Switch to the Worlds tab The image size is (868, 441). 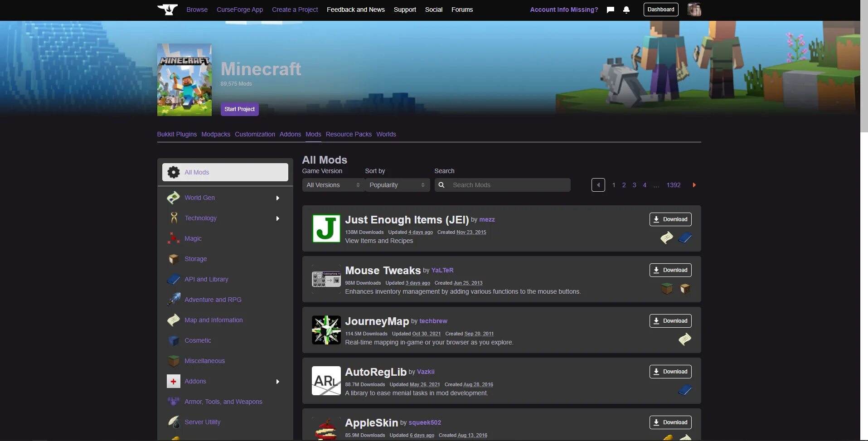point(386,134)
